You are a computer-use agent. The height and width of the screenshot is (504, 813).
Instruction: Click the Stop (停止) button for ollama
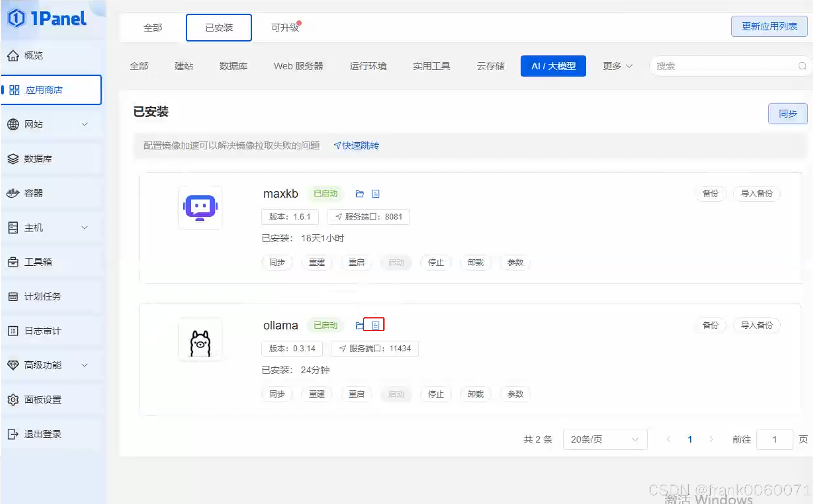[x=436, y=394]
